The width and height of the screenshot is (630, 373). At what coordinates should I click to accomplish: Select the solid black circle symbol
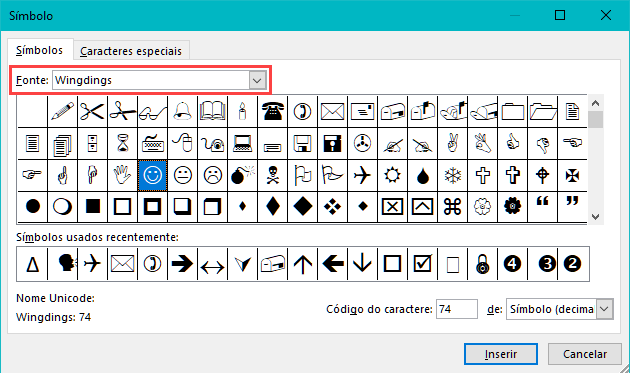(33, 207)
